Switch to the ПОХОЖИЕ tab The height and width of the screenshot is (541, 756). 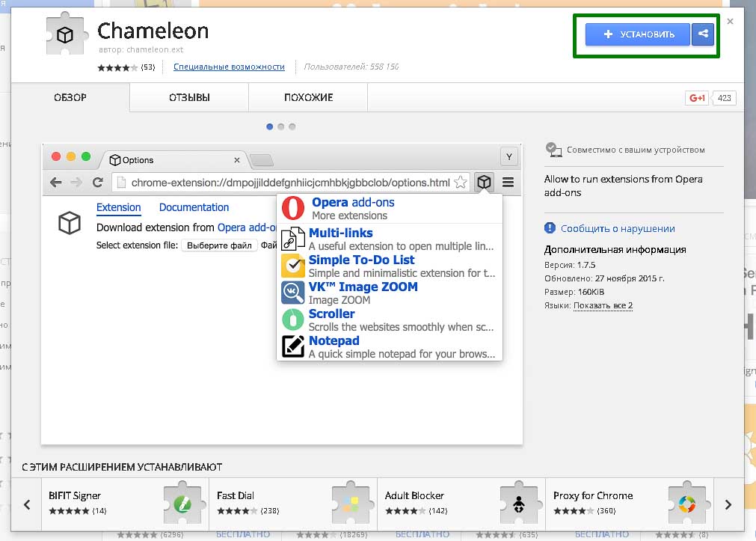pos(308,97)
